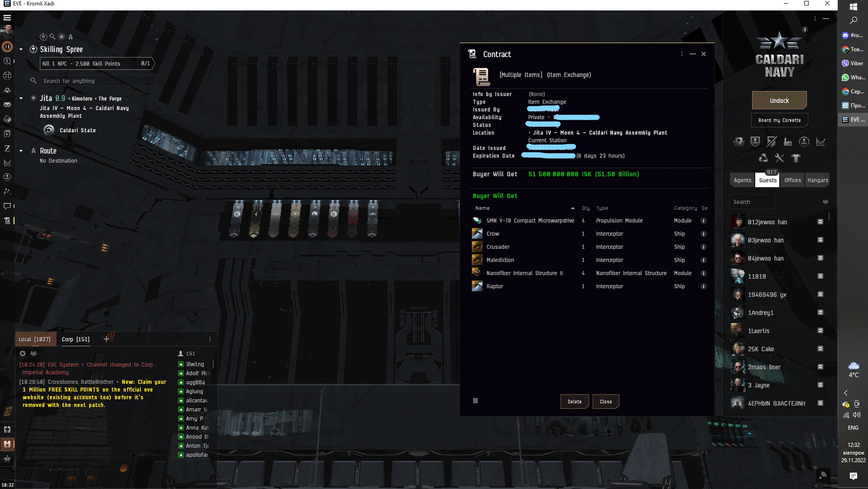Open Local chat settings gear icon
Image resolution: width=868 pixels, height=489 pixels.
(23, 353)
